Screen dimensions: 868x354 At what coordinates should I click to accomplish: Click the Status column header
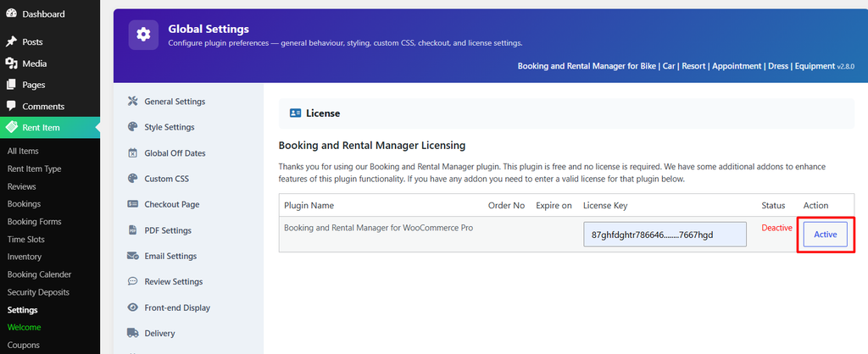click(773, 205)
